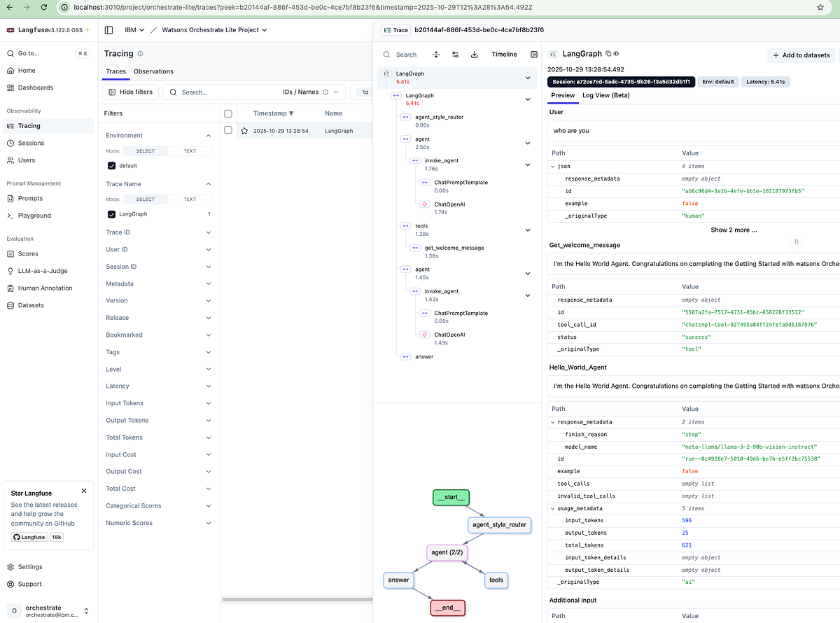
Task: Switch to the Traces tab
Action: [116, 71]
